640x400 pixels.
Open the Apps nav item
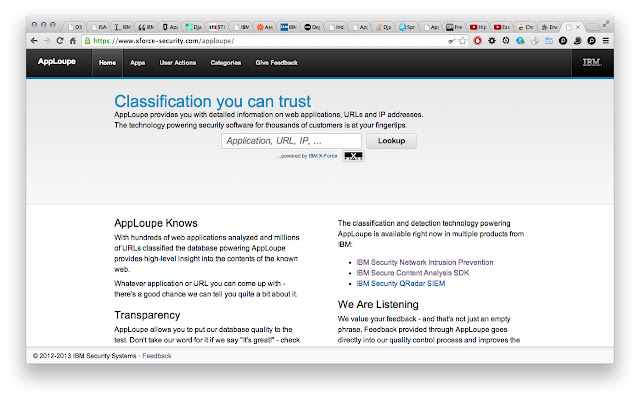pyautogui.click(x=138, y=62)
